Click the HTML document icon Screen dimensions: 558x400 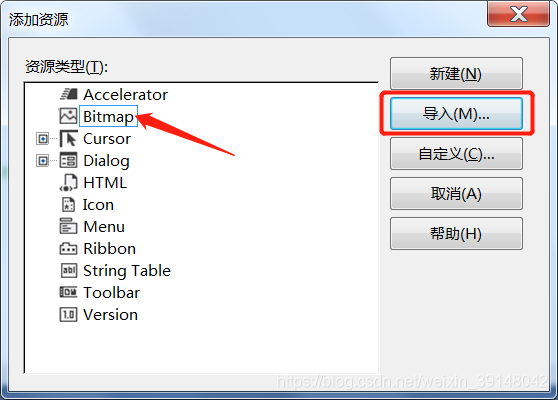(x=68, y=183)
